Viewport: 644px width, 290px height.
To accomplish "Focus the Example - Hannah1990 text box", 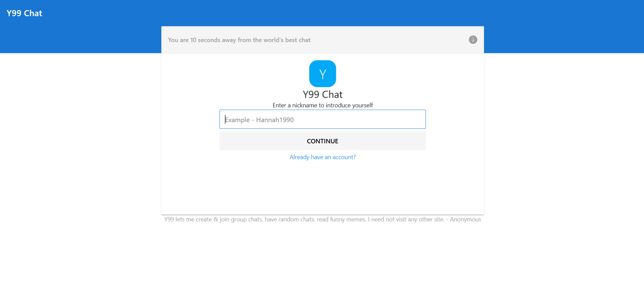I will click(x=322, y=119).
